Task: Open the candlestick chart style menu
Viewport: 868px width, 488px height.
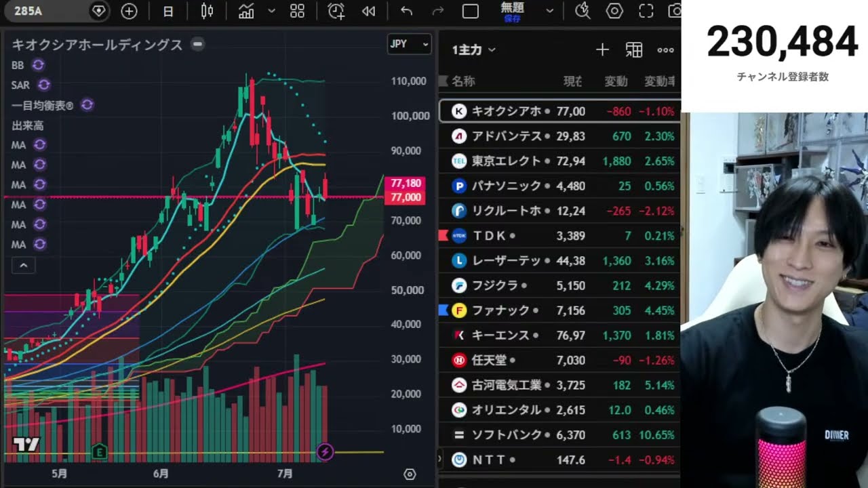Action: [x=207, y=11]
